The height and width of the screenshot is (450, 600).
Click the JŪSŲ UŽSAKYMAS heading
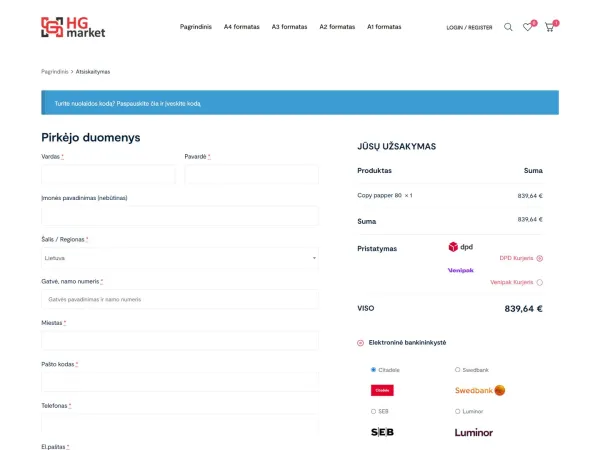[396, 146]
